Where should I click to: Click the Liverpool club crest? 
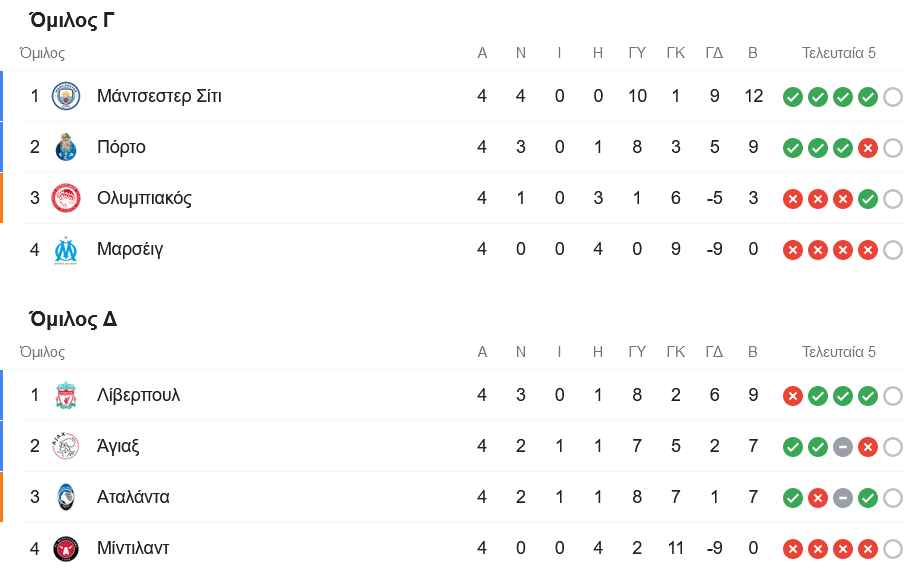[66, 395]
